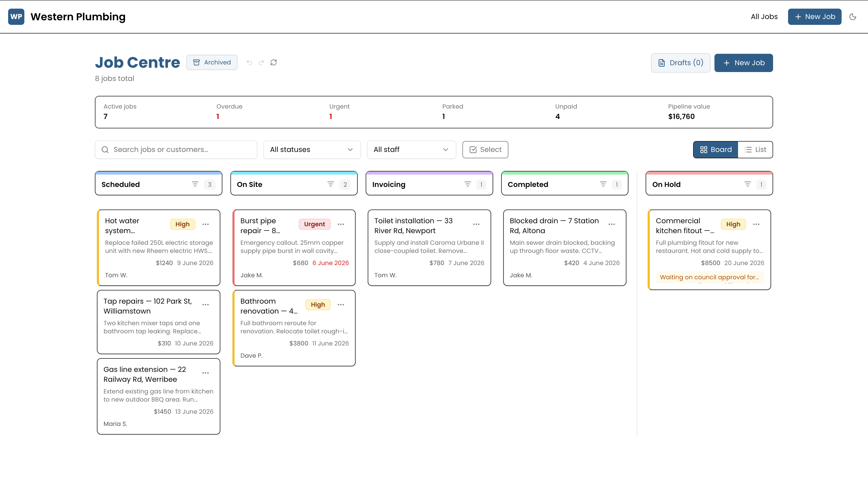Image resolution: width=868 pixels, height=483 pixels.
Task: Open the All Jobs link
Action: coord(764,16)
